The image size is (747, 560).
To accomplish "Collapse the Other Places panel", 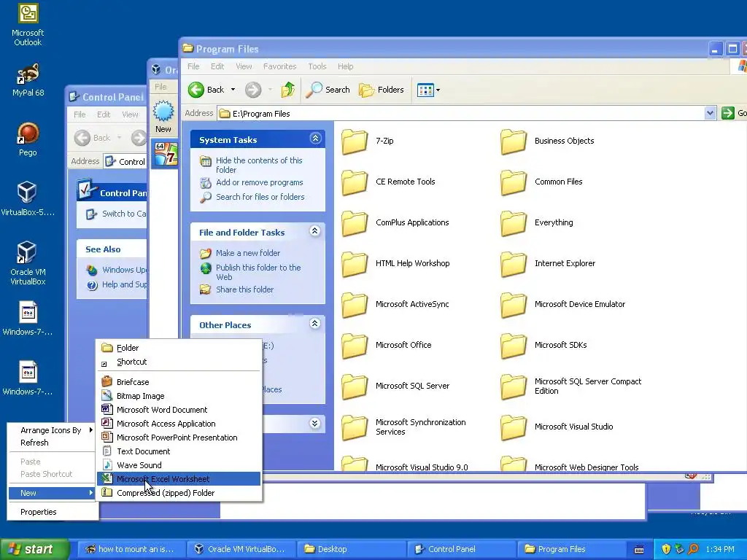I will pos(315,324).
